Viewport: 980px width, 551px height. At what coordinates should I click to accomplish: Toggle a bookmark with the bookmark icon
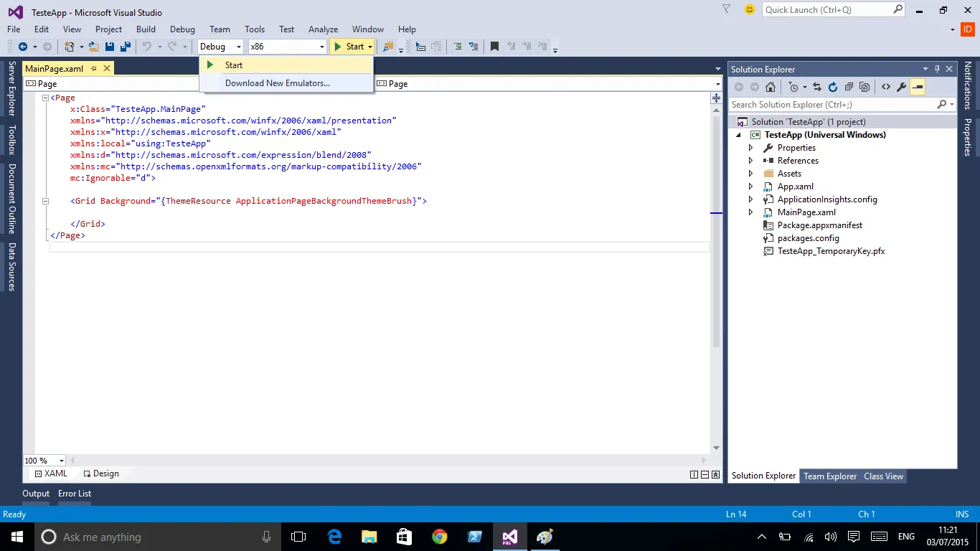pos(494,47)
